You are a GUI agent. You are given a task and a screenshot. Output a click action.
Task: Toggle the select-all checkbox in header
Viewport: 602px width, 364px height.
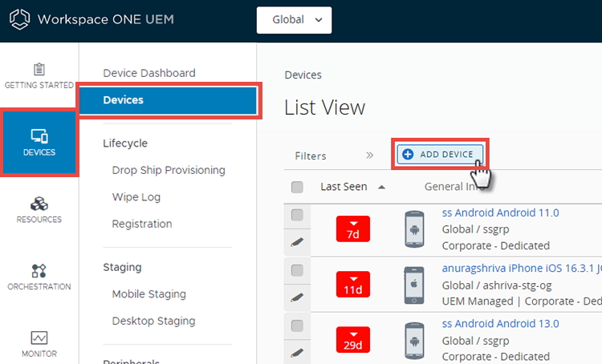297,187
